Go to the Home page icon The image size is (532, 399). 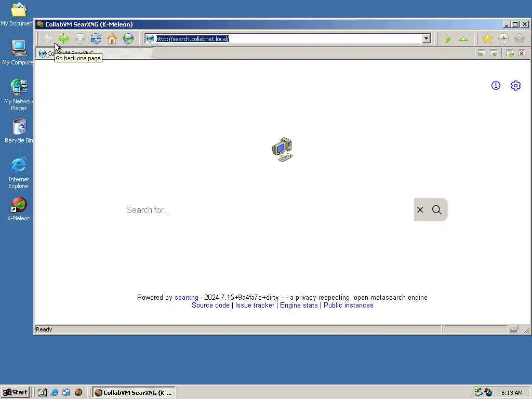(112, 38)
